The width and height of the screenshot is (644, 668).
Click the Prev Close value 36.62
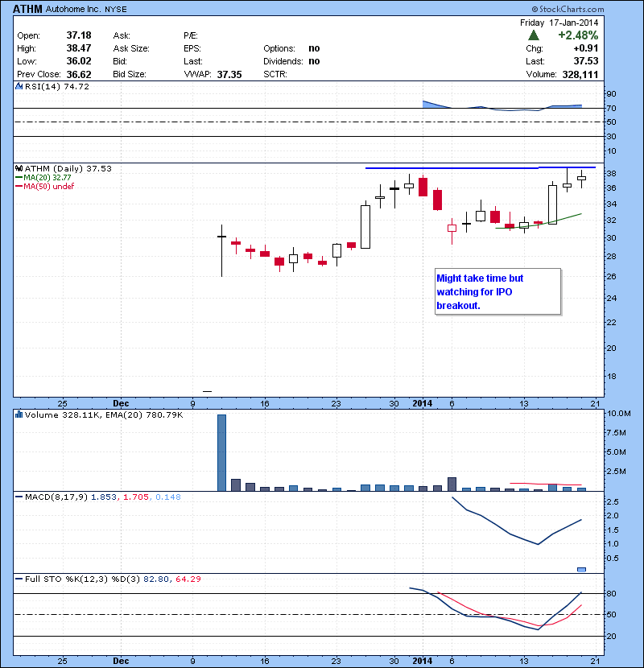point(79,75)
